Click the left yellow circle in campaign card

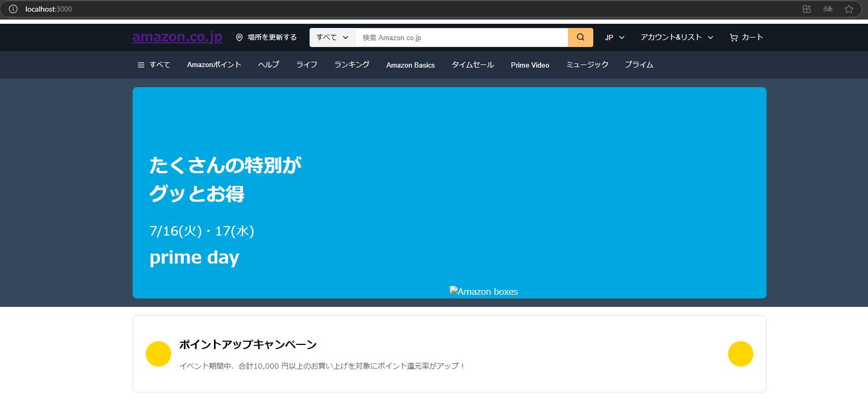tap(158, 354)
